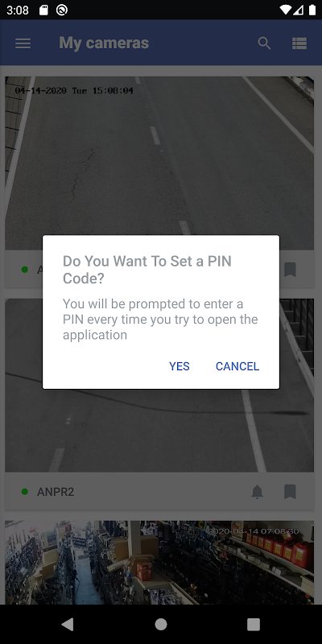Open the hamburger navigation menu
This screenshot has width=322, height=644.
(x=23, y=43)
